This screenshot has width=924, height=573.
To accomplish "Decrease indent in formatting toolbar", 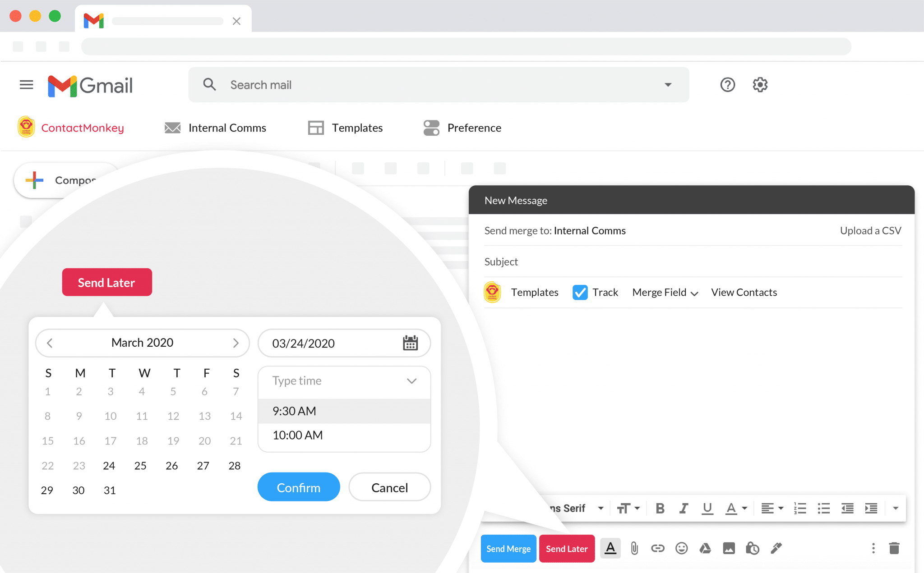I will pyautogui.click(x=847, y=509).
